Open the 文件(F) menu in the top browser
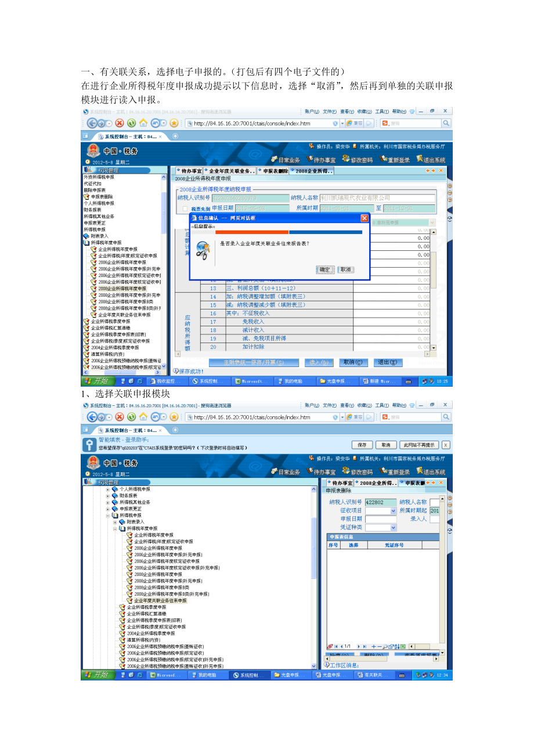The height and width of the screenshot is (756, 534). (x=330, y=111)
